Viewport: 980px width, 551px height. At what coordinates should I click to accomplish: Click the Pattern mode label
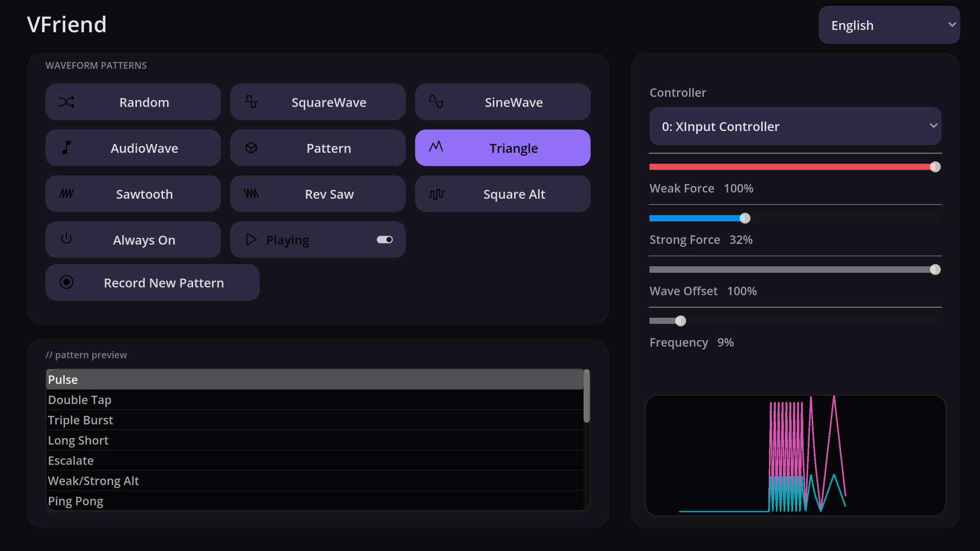point(329,148)
